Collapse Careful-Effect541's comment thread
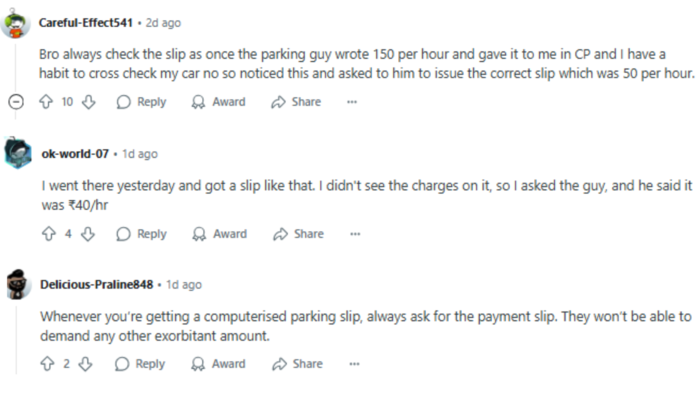 [x=16, y=102]
